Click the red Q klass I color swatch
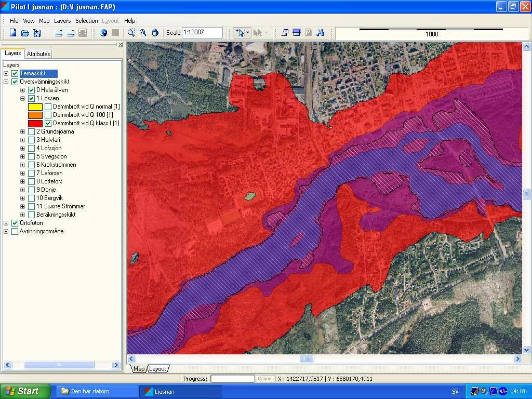 coord(35,124)
